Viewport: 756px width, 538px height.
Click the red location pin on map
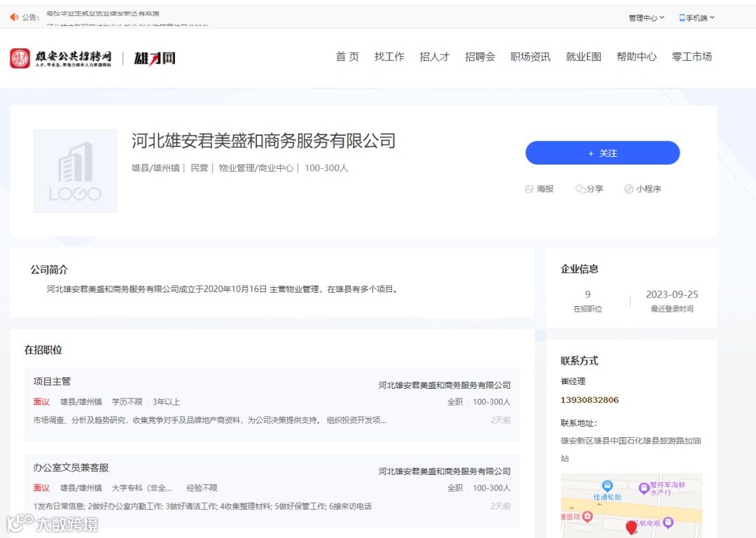point(631,527)
